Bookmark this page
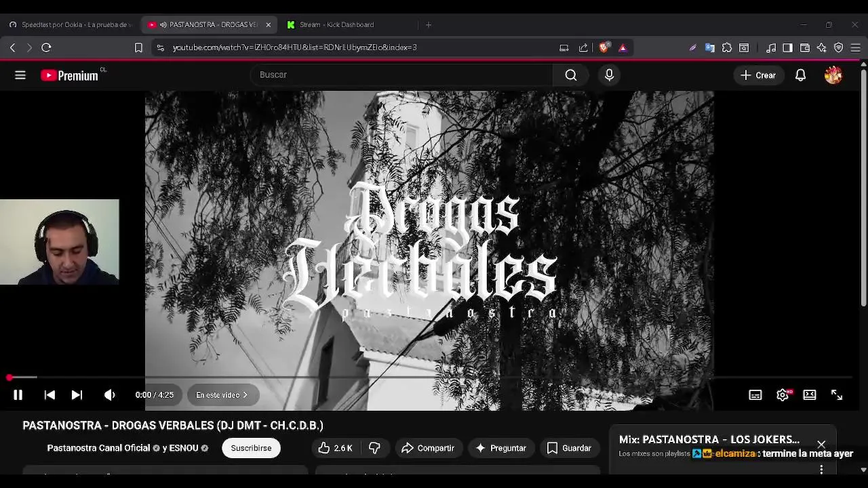Viewport: 868px width, 488px height. 138,47
